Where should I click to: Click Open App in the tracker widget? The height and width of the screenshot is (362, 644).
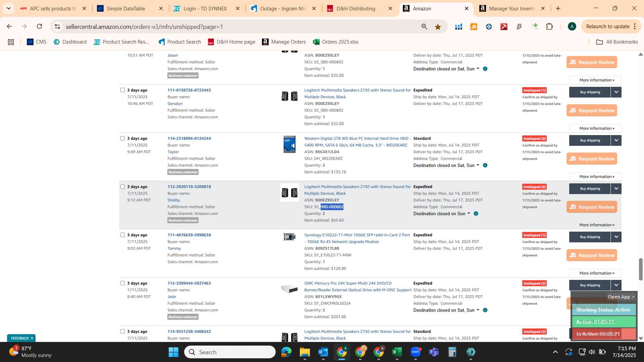pyautogui.click(x=621, y=297)
